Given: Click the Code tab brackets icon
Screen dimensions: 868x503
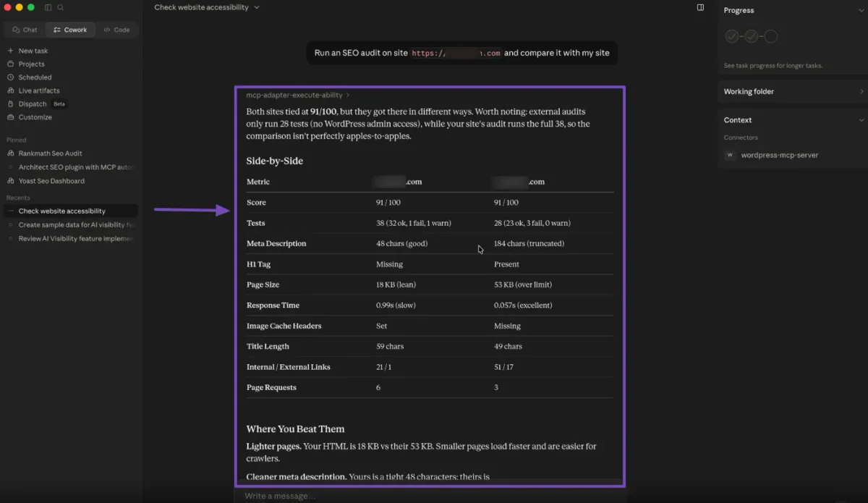Looking at the screenshot, I should click(x=107, y=30).
